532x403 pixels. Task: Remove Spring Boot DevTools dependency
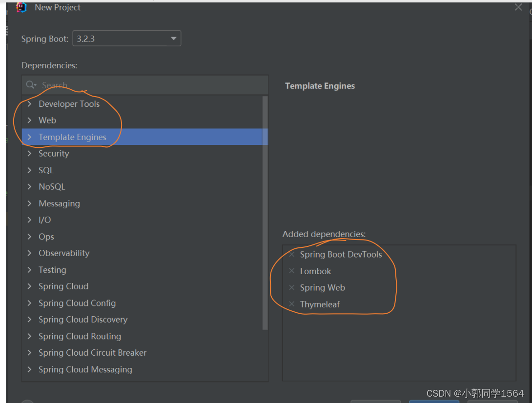291,254
